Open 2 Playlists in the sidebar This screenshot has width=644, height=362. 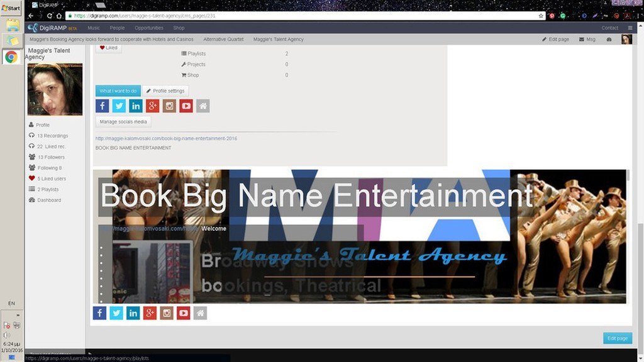[x=43, y=189]
